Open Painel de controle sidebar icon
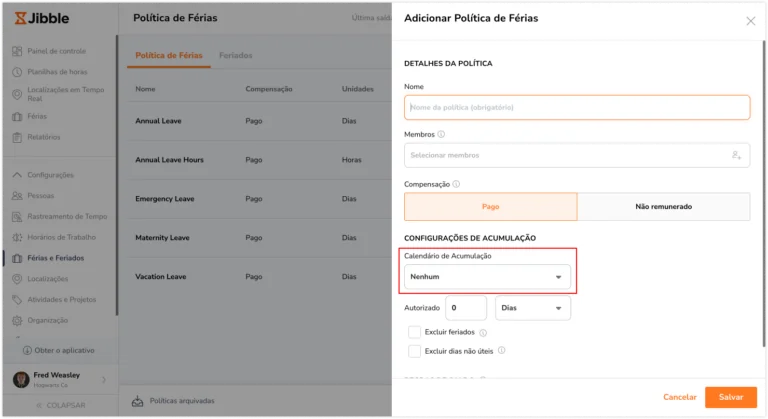This screenshot has height=419, width=768. [x=17, y=51]
